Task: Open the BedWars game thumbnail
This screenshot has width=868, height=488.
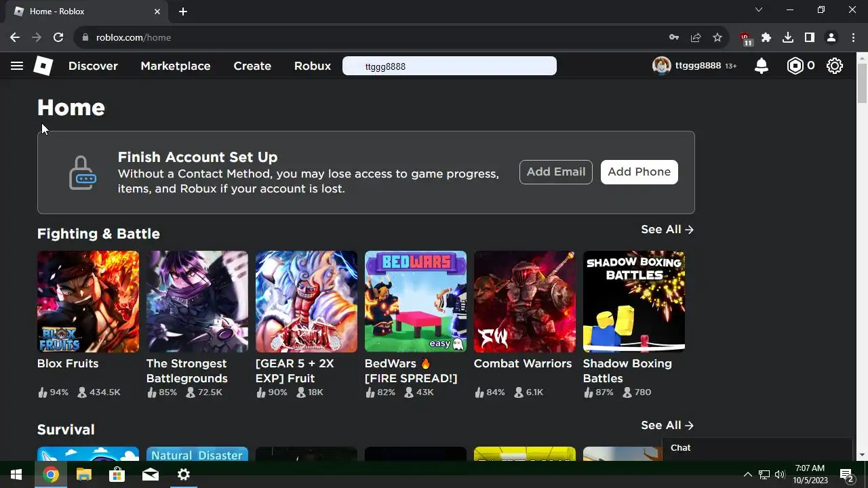Action: [416, 302]
